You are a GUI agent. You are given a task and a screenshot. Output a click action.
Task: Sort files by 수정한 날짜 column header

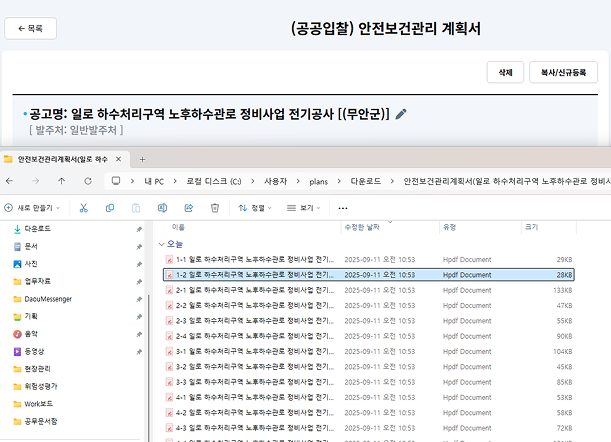click(361, 227)
